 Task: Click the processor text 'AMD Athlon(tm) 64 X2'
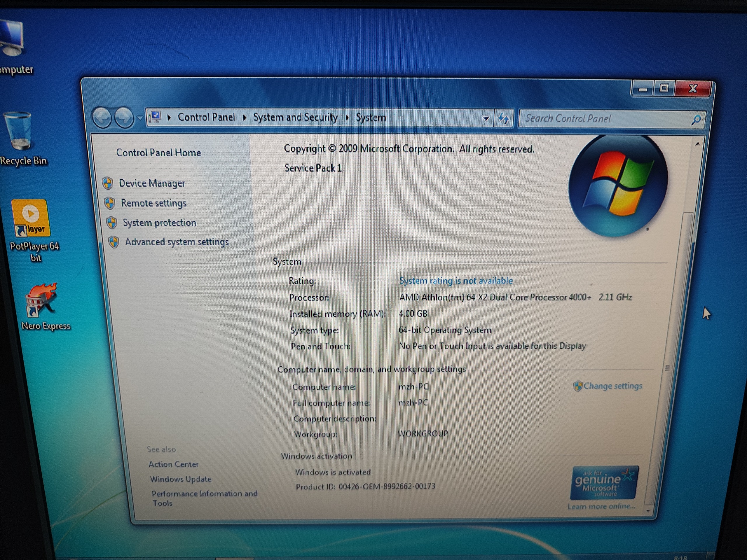[x=443, y=297]
